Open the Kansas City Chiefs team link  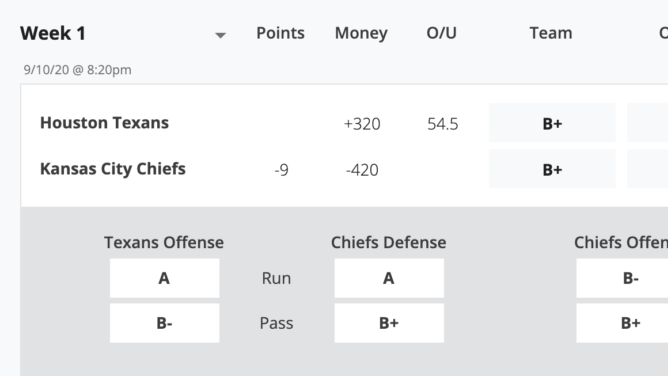tap(113, 169)
